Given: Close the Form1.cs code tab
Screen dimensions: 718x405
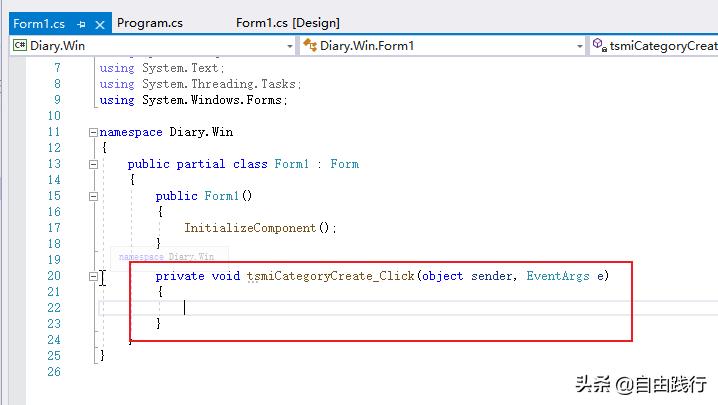Looking at the screenshot, I should [x=98, y=23].
